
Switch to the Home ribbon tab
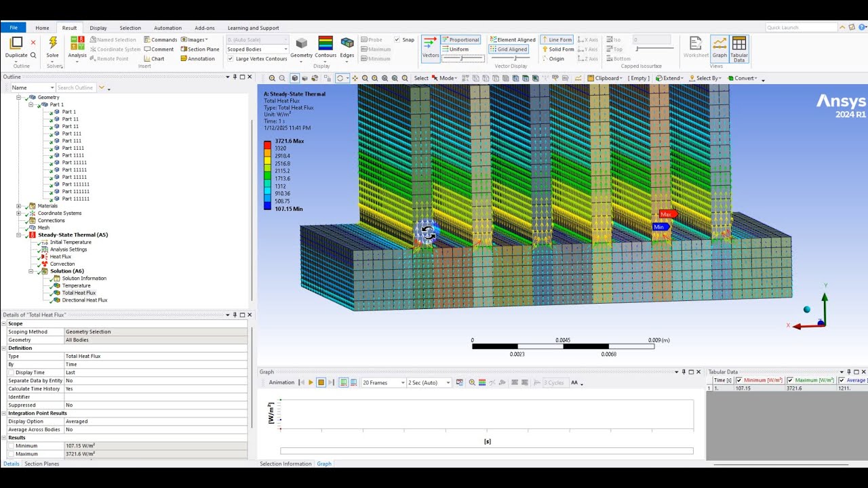[x=42, y=28]
